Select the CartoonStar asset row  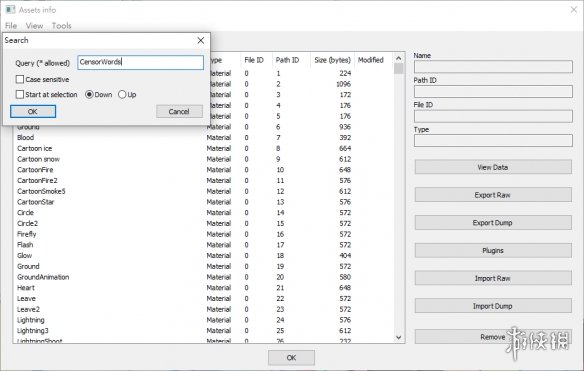203,202
